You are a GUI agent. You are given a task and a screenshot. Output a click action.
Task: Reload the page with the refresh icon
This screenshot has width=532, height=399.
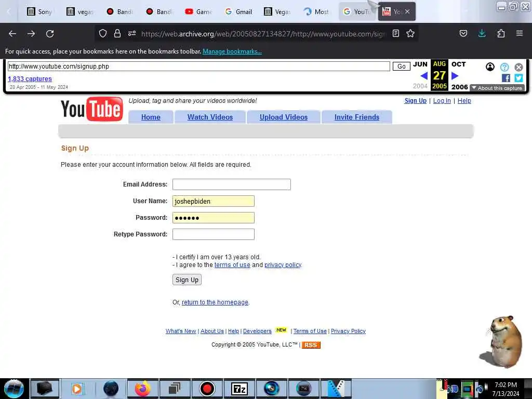click(50, 34)
